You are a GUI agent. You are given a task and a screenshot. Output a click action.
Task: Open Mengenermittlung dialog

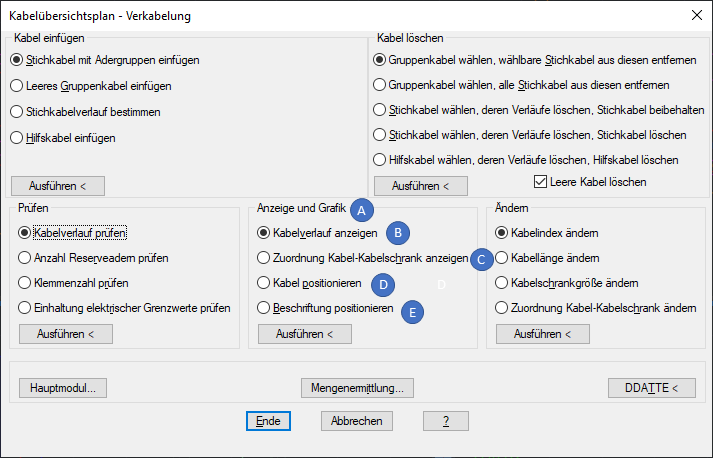[x=357, y=388]
